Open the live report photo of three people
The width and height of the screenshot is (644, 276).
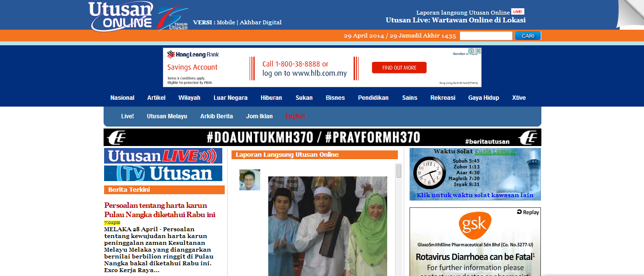tap(327, 226)
